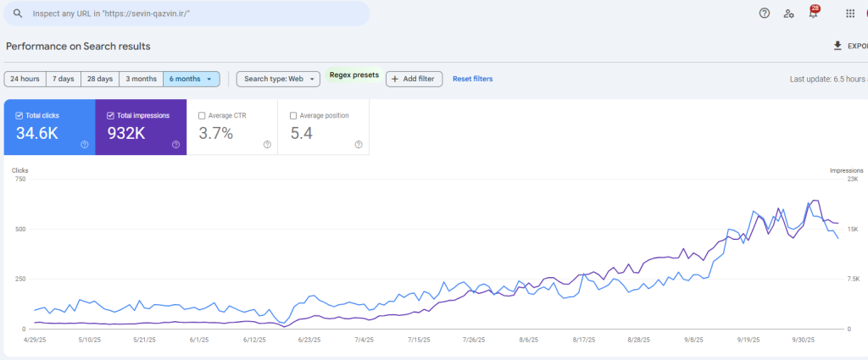868x360 pixels.
Task: Click help icon on Average position card
Action: (359, 145)
